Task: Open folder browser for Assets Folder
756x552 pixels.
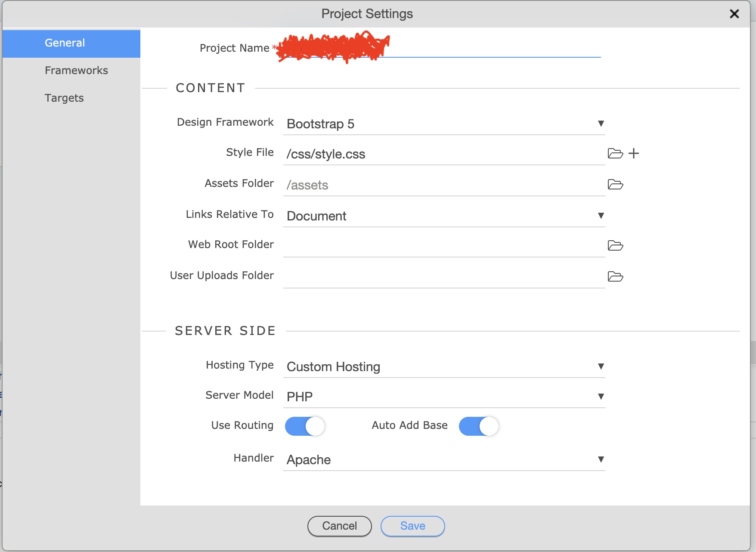Action: pyautogui.click(x=615, y=184)
